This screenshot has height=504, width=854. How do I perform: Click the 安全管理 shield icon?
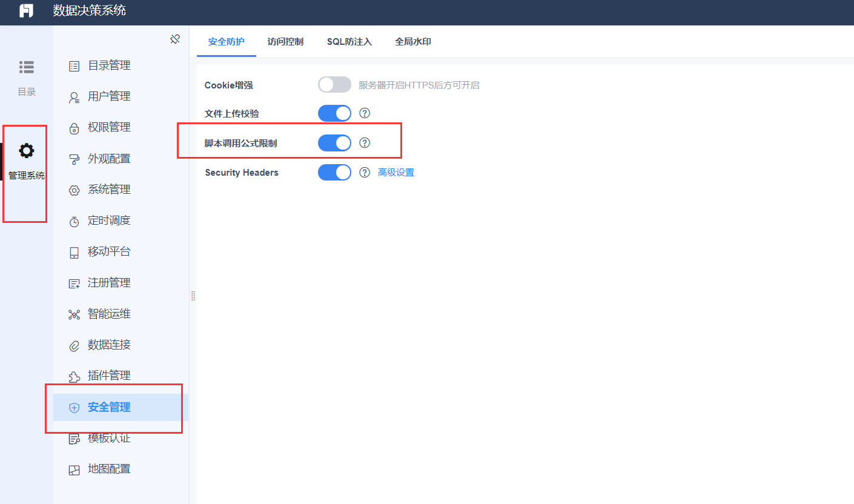tap(74, 408)
